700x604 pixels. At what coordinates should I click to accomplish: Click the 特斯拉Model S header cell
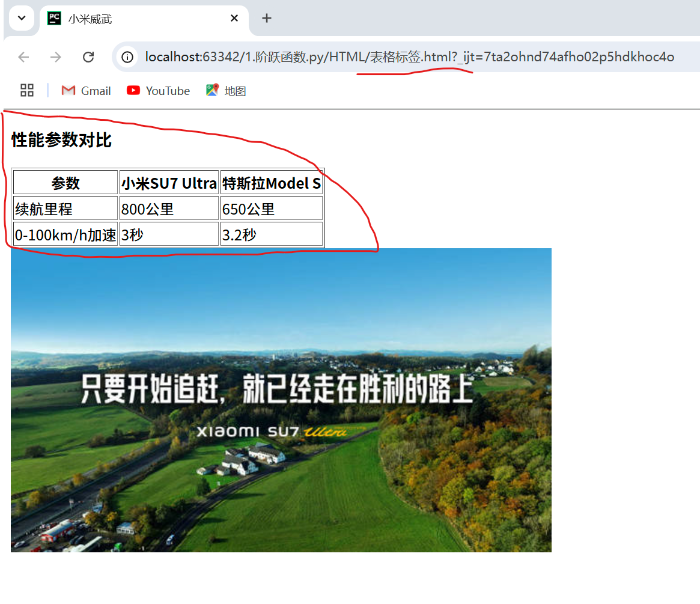pos(272,183)
